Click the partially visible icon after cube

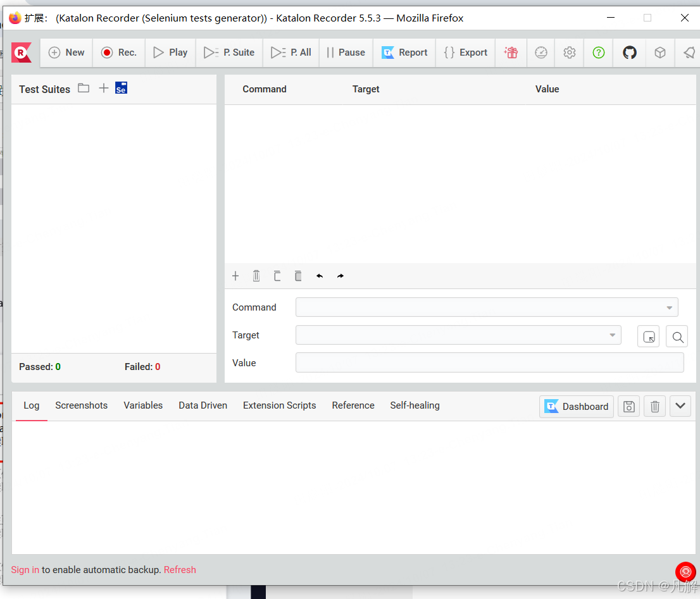pyautogui.click(x=689, y=52)
